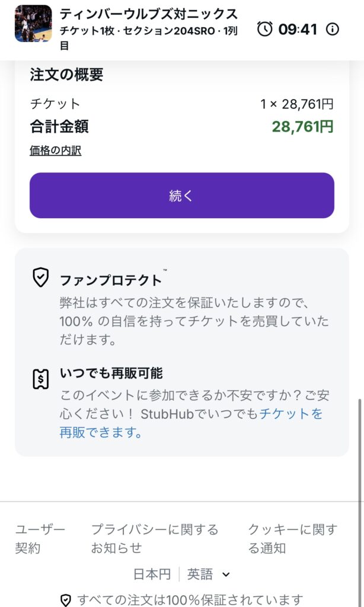Click the 09:41 countdown timer
Viewport: 364px width, 607px height.
pos(298,28)
